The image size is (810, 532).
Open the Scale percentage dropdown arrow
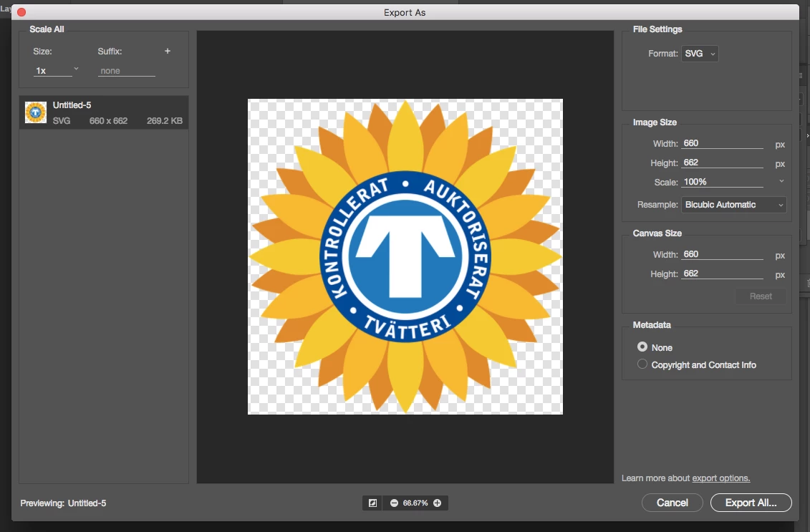coord(781,181)
